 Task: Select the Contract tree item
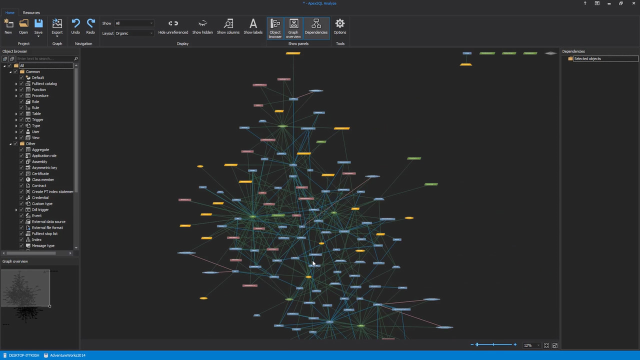click(39, 186)
